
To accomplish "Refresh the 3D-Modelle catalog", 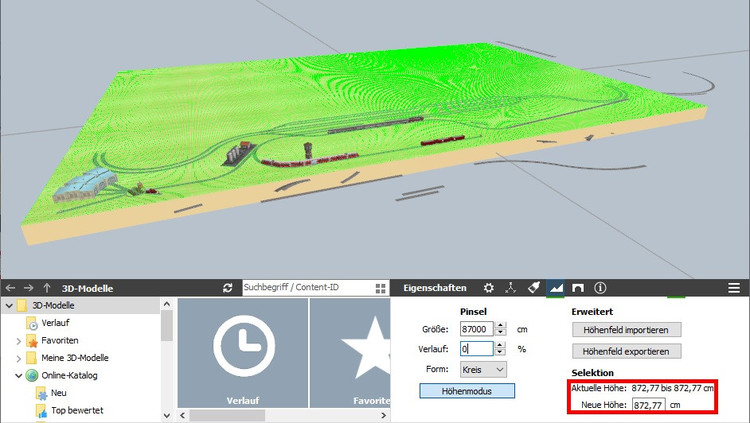I will 228,287.
